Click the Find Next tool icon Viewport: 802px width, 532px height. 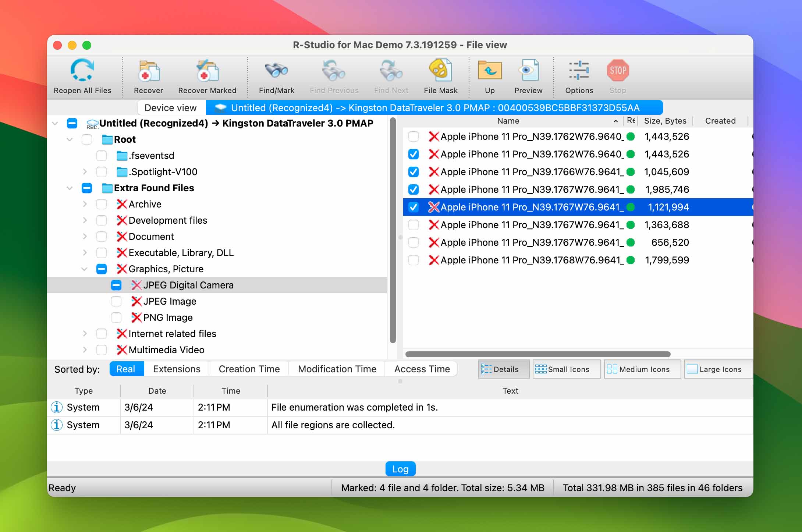[391, 75]
